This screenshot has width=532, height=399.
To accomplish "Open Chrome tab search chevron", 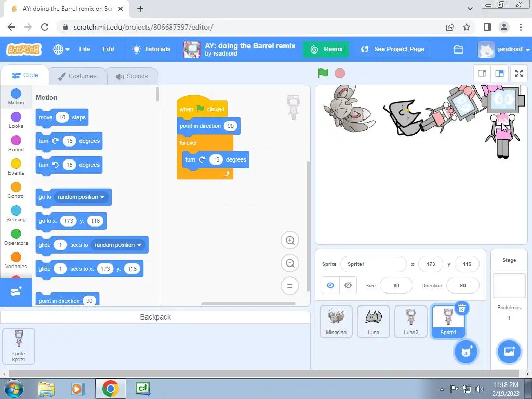I will (470, 9).
